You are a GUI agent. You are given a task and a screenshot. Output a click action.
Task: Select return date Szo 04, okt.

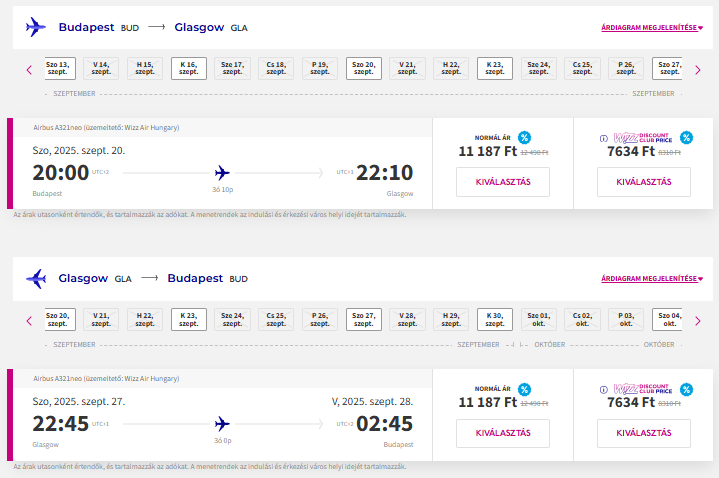667,319
